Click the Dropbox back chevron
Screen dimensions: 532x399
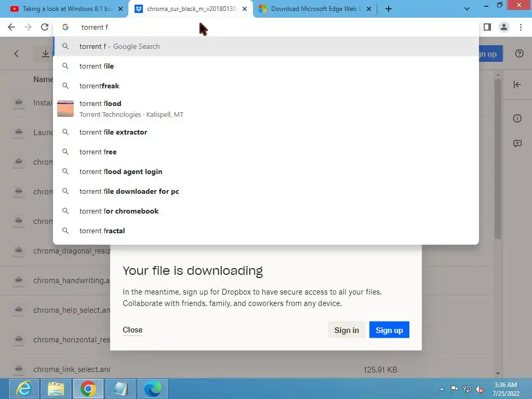click(x=16, y=54)
